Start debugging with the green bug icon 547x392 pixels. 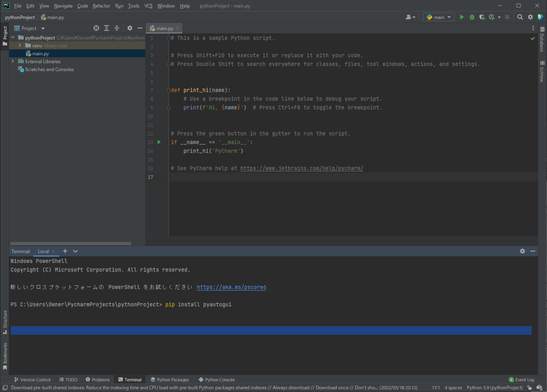tap(472, 17)
